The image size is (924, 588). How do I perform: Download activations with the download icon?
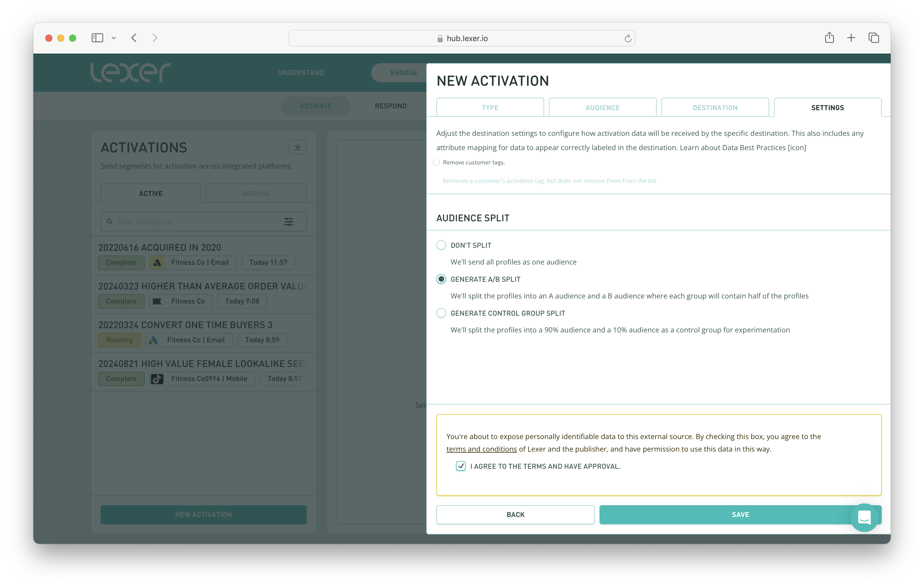[297, 147]
